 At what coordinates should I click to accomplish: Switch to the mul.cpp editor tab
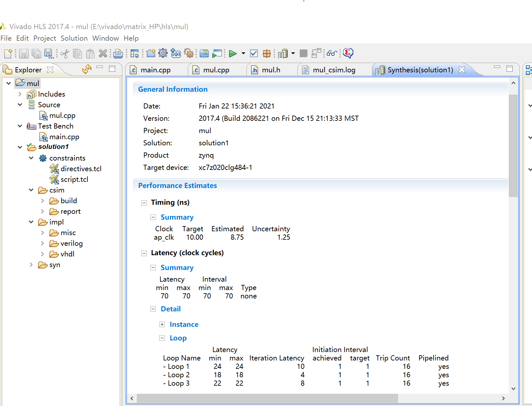pos(216,70)
